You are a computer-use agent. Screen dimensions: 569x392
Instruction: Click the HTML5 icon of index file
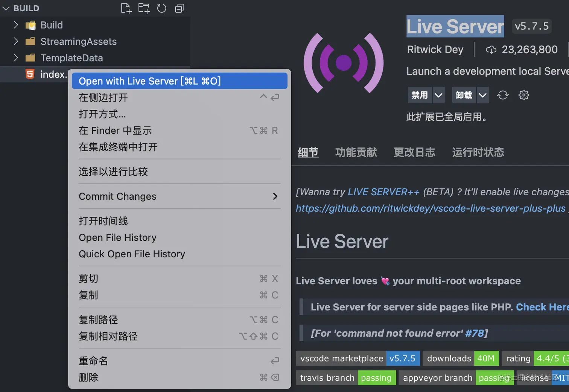tap(30, 74)
